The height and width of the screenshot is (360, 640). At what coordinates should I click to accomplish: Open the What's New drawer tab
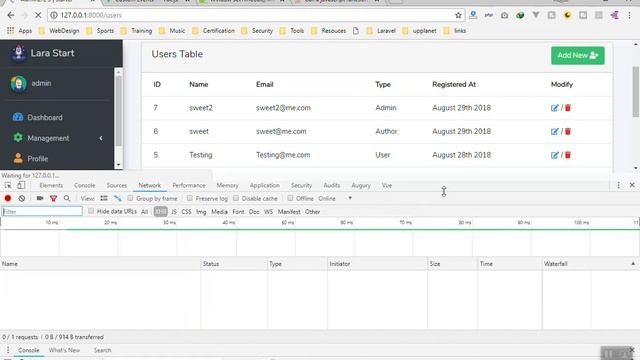pyautogui.click(x=64, y=350)
